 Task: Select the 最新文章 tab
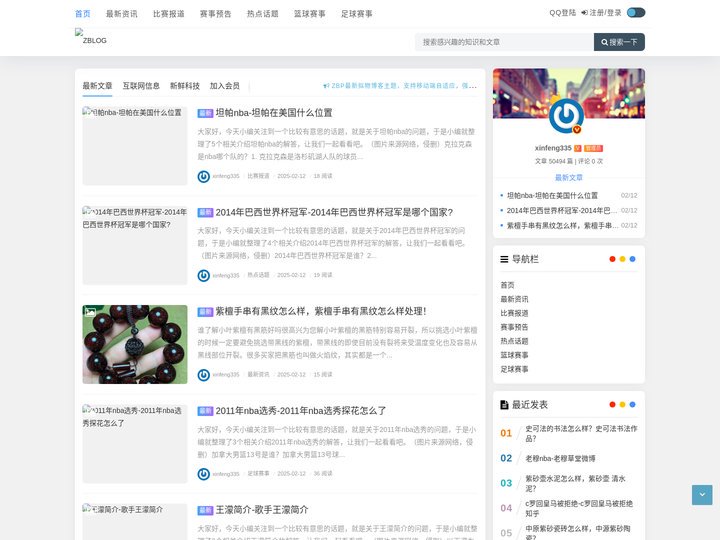click(97, 86)
